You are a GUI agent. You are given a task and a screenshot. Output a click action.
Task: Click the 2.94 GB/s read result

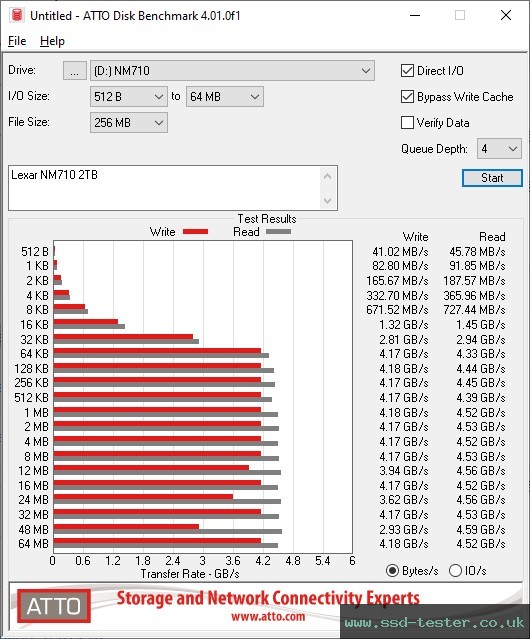coord(481,339)
